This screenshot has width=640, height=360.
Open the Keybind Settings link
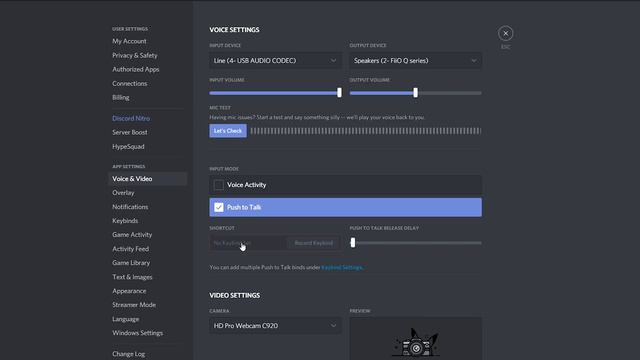tap(342, 267)
